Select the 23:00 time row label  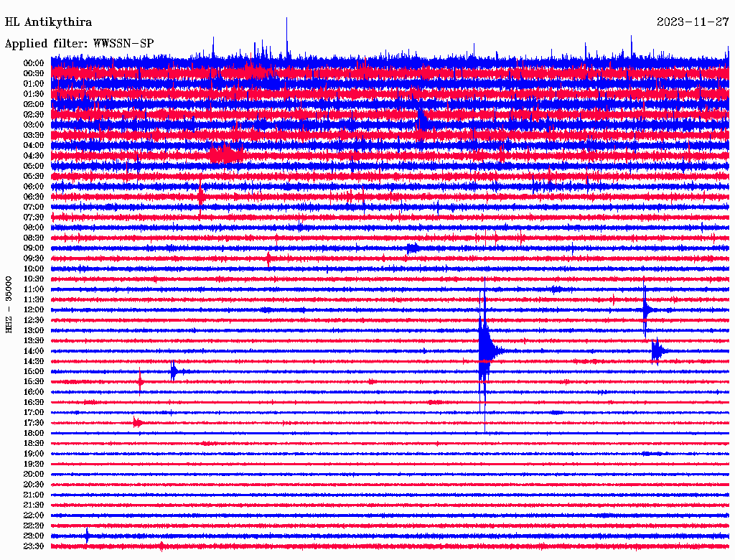point(34,536)
